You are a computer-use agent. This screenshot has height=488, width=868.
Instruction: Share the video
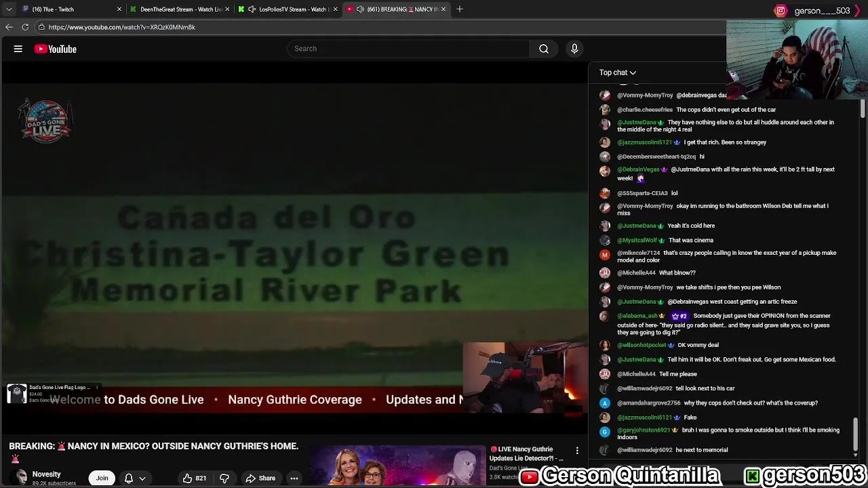click(260, 479)
